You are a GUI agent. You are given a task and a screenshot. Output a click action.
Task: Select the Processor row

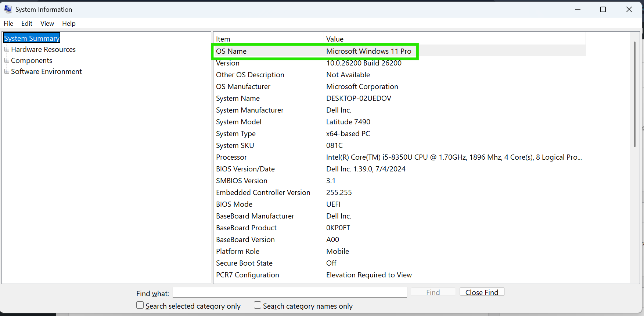point(231,157)
